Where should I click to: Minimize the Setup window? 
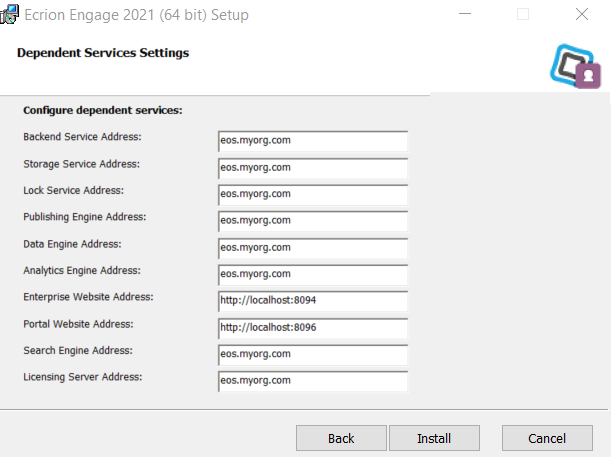pyautogui.click(x=465, y=14)
